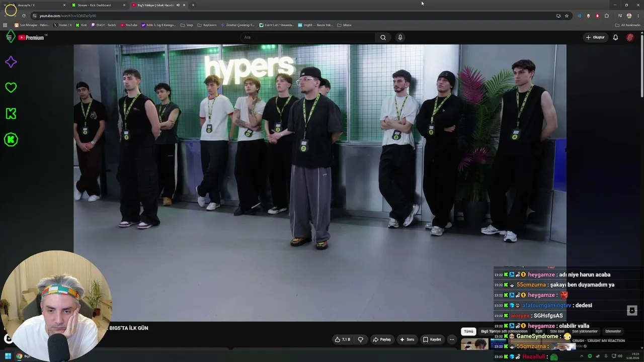Screen dimensions: 644x362
Task: Open the YouTube bookmark link
Action: 129,25
